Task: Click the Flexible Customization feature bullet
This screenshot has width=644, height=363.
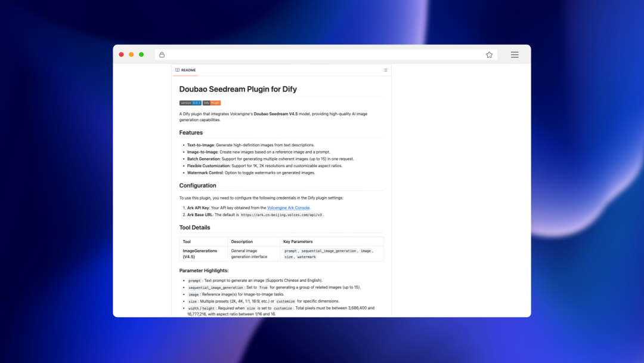Action: pos(265,166)
